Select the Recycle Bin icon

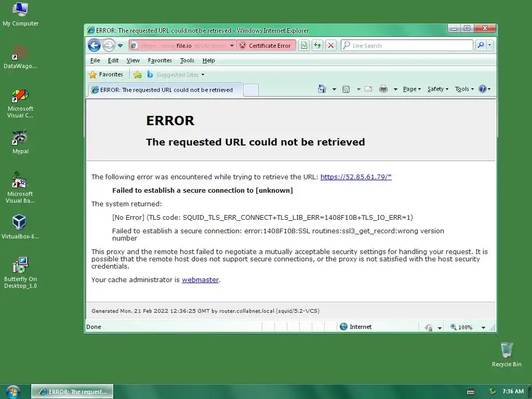point(507,354)
